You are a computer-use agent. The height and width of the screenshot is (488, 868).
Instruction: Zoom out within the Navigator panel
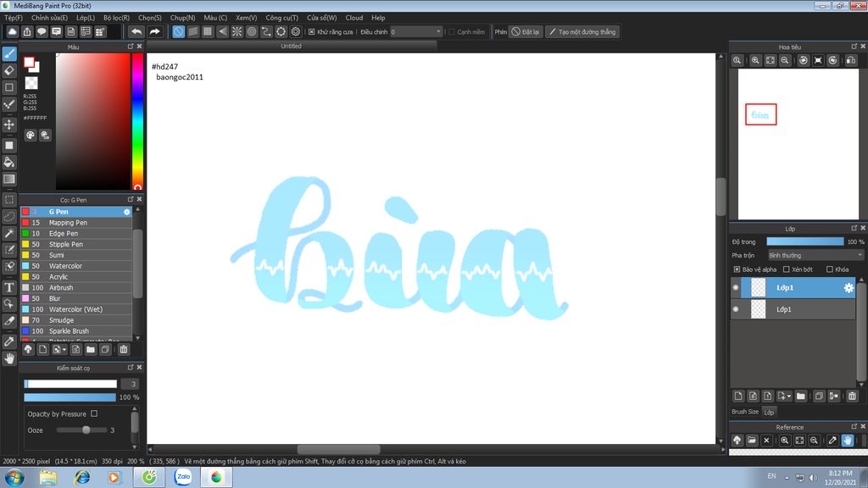click(x=785, y=60)
